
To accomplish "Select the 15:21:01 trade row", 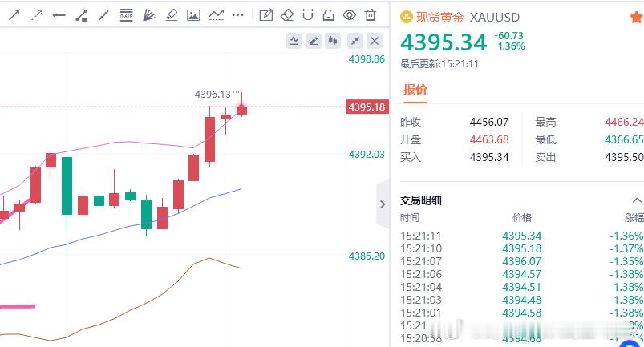I will (521, 313).
